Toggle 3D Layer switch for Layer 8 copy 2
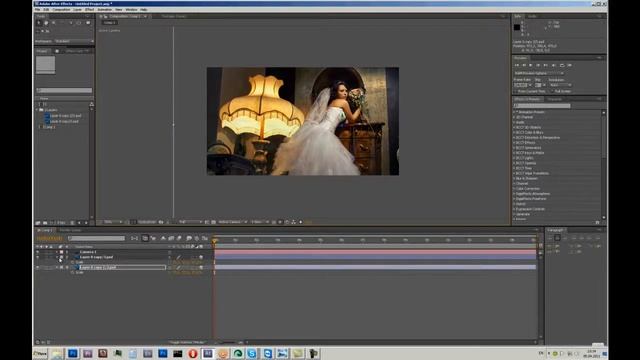Viewport: 640px width, 360px height. (x=201, y=267)
